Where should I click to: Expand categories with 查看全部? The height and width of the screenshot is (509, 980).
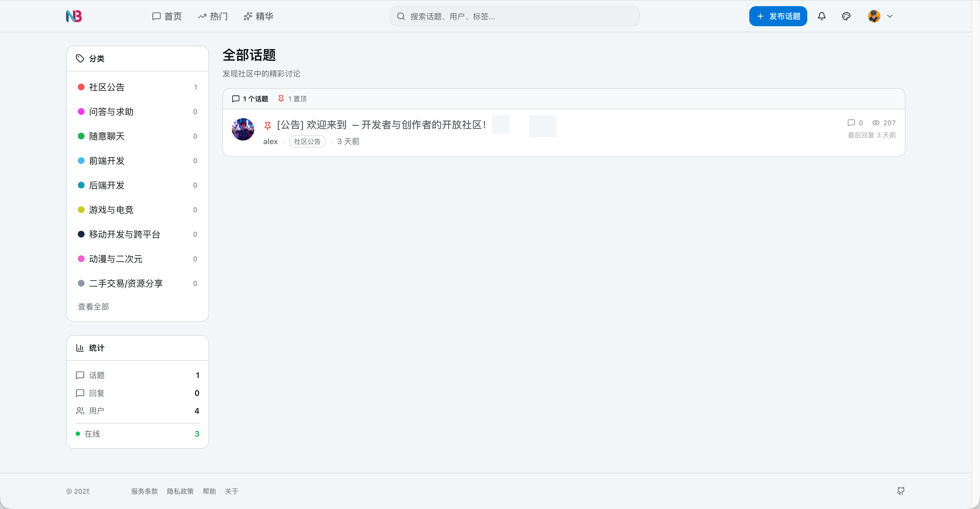[x=93, y=306]
